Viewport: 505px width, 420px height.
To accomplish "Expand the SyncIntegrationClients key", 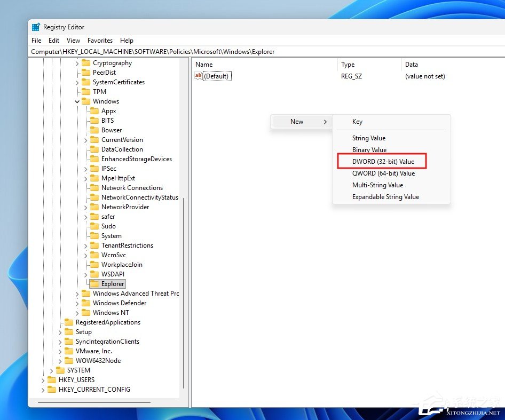I will [x=60, y=342].
